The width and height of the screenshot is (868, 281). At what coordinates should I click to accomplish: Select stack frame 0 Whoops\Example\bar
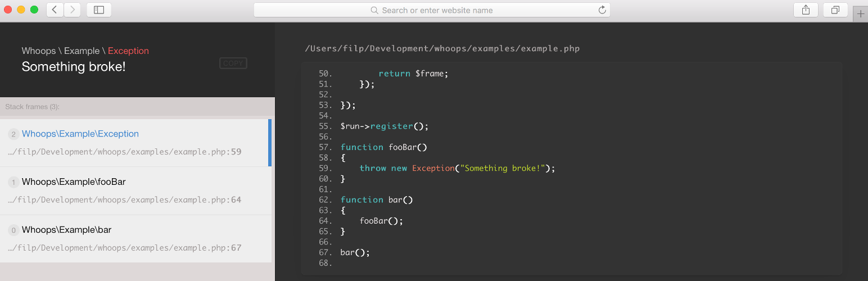(x=66, y=230)
